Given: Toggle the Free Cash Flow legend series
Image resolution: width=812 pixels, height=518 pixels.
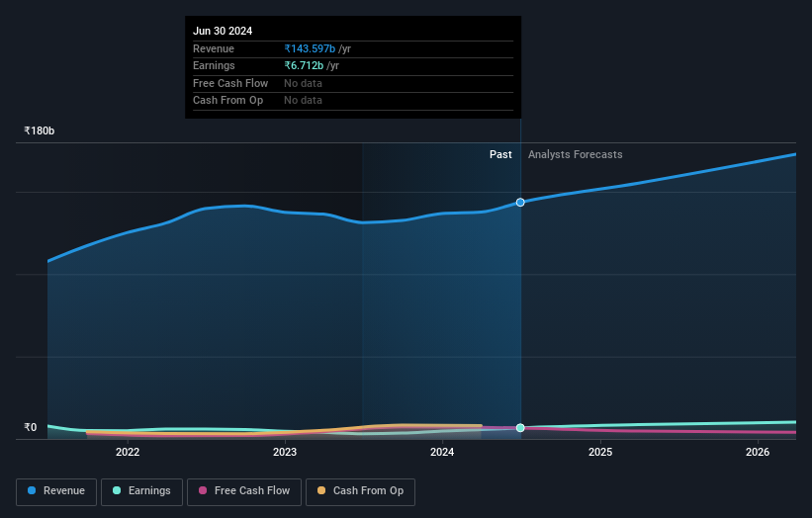Looking at the screenshot, I should [244, 491].
